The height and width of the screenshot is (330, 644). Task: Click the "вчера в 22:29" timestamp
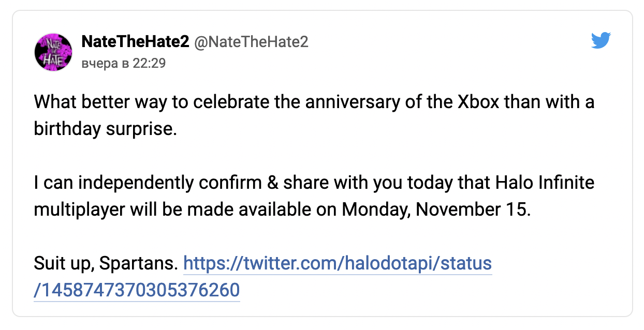click(124, 63)
